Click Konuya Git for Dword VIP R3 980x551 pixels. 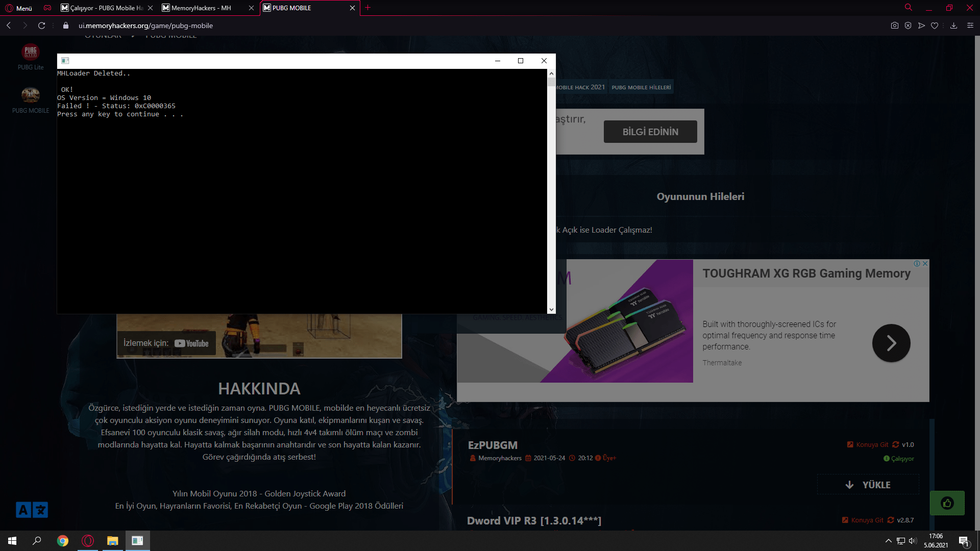click(x=863, y=520)
